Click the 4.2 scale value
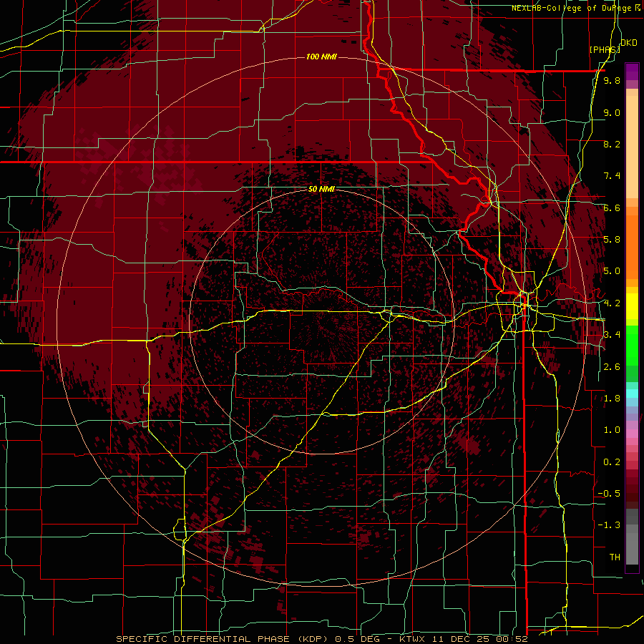This screenshot has width=644, height=644. (612, 303)
